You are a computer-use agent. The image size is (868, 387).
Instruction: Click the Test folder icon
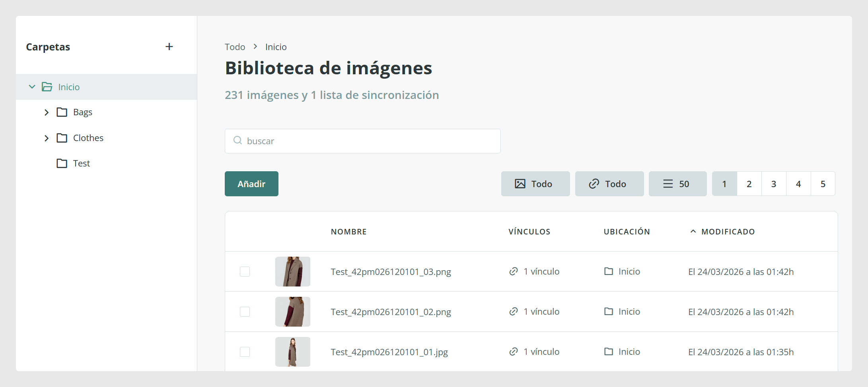click(x=62, y=163)
